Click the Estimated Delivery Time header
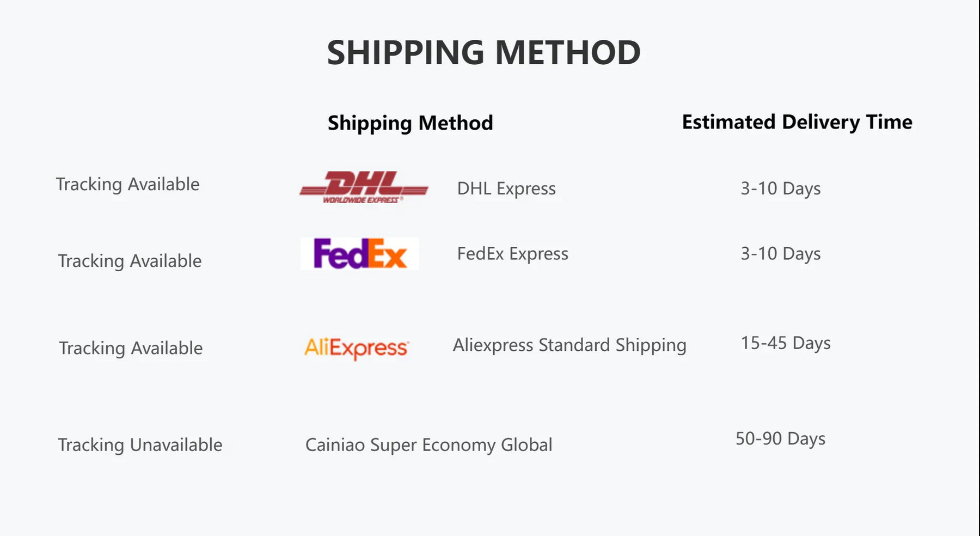This screenshot has width=980, height=536. pyautogui.click(x=797, y=122)
